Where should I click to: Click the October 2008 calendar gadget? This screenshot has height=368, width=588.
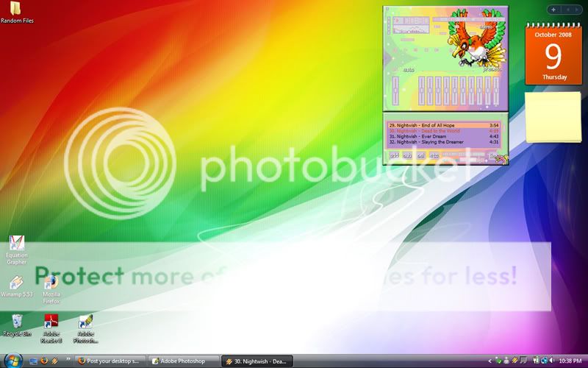[x=553, y=54]
